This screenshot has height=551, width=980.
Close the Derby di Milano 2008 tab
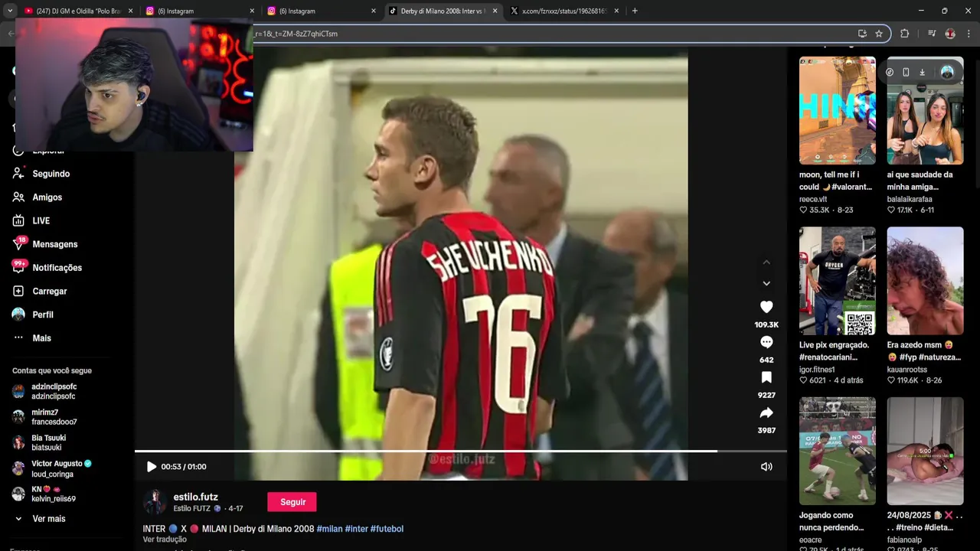pyautogui.click(x=495, y=11)
